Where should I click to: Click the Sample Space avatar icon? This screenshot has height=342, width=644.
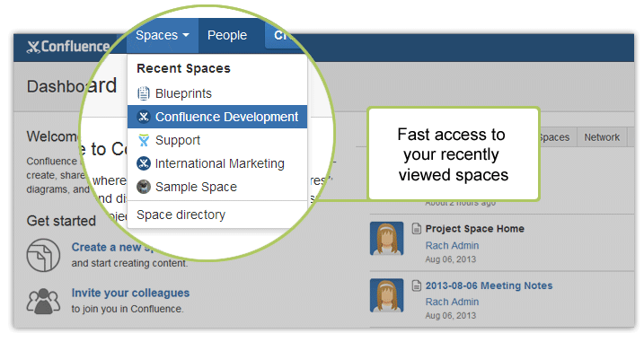point(144,187)
